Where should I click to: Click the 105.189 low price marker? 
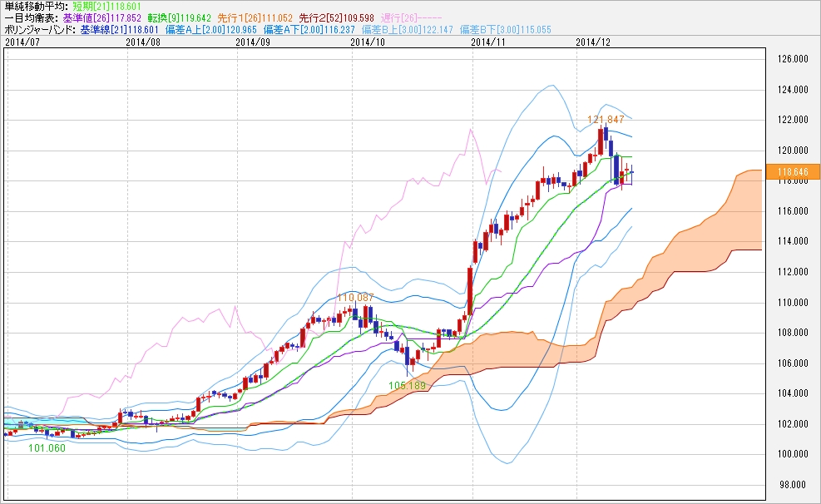[407, 386]
